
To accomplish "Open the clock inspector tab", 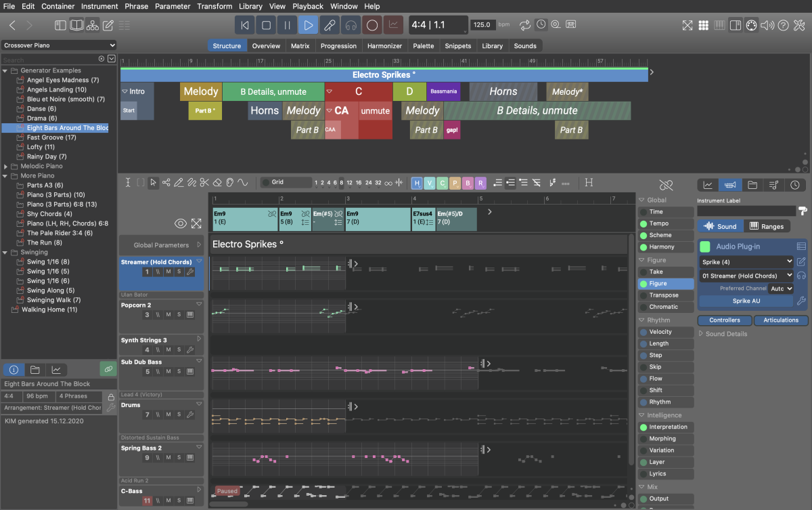I will (795, 185).
